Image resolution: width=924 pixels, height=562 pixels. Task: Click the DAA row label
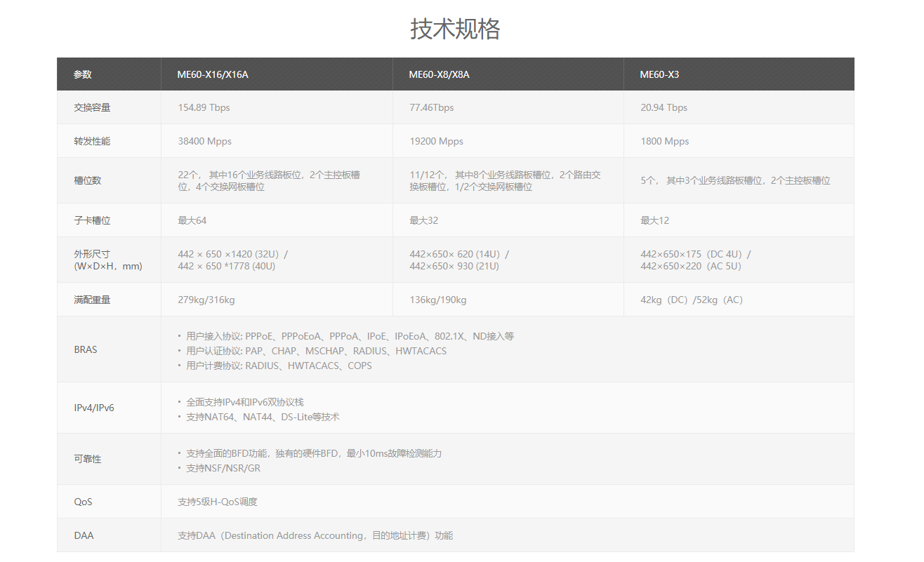[84, 535]
